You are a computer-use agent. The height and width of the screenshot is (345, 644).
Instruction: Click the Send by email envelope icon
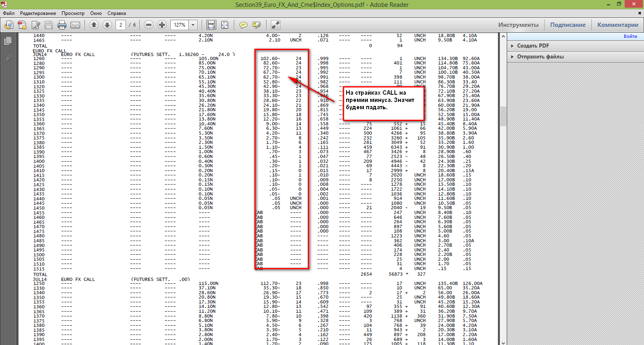tap(75, 25)
